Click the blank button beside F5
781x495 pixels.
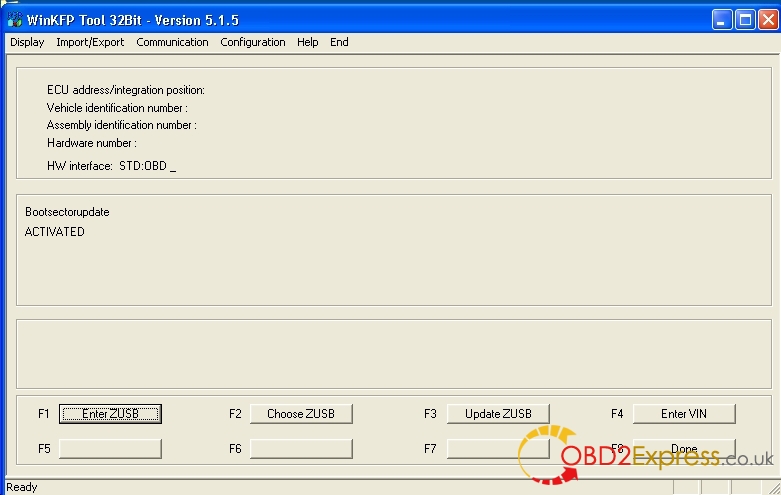110,449
